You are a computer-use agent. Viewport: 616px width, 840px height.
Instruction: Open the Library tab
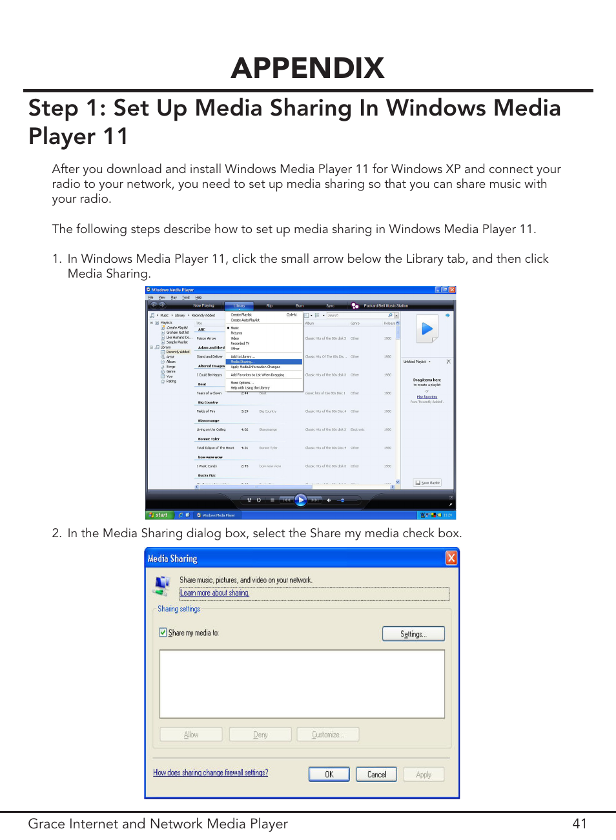pos(239,305)
